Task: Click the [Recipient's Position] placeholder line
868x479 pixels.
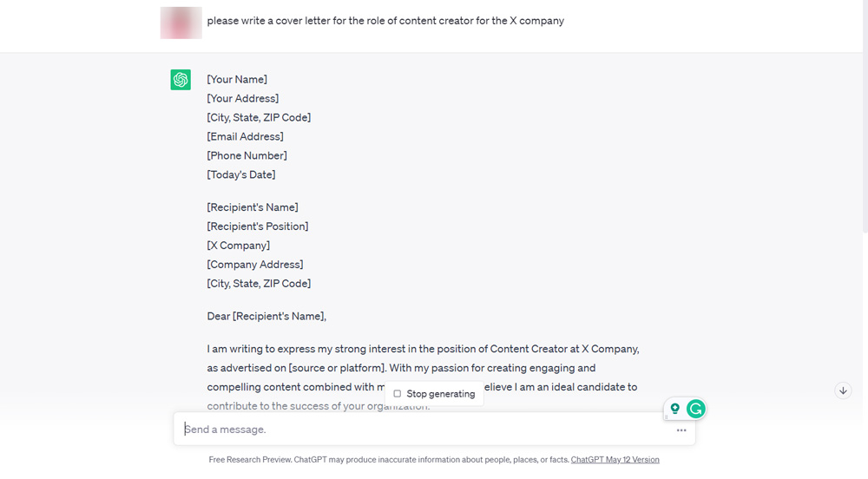Action: [258, 226]
